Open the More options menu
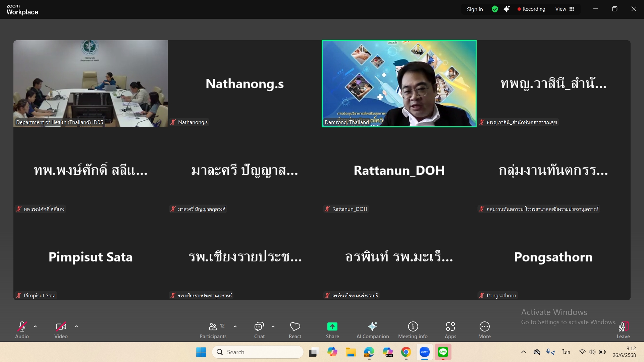The height and width of the screenshot is (362, 644). click(485, 330)
